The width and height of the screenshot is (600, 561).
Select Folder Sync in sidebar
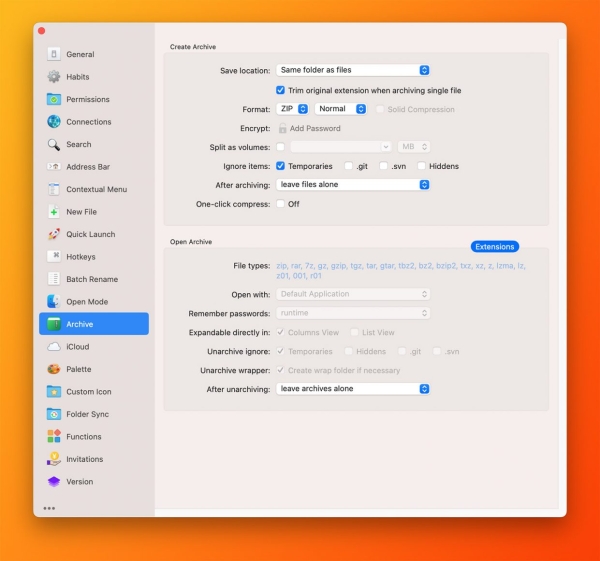click(94, 414)
